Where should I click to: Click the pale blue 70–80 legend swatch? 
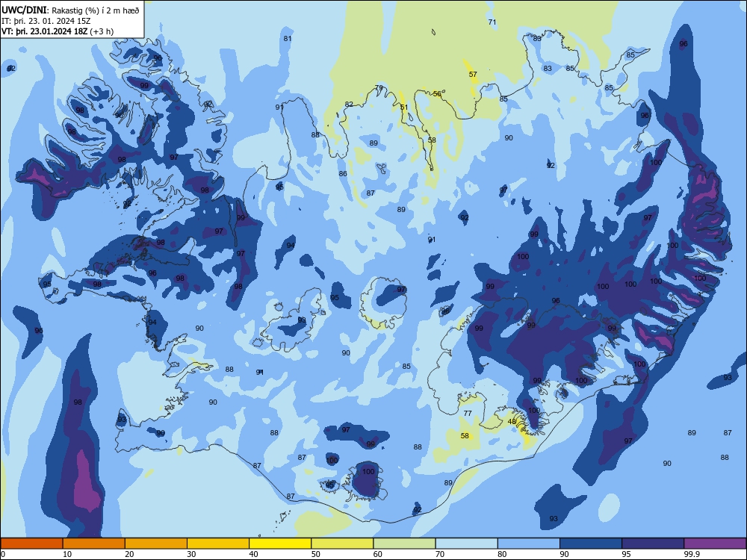(466, 544)
